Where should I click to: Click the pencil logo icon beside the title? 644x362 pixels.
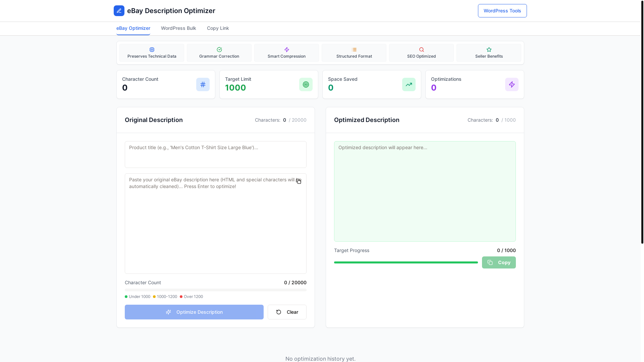click(119, 11)
